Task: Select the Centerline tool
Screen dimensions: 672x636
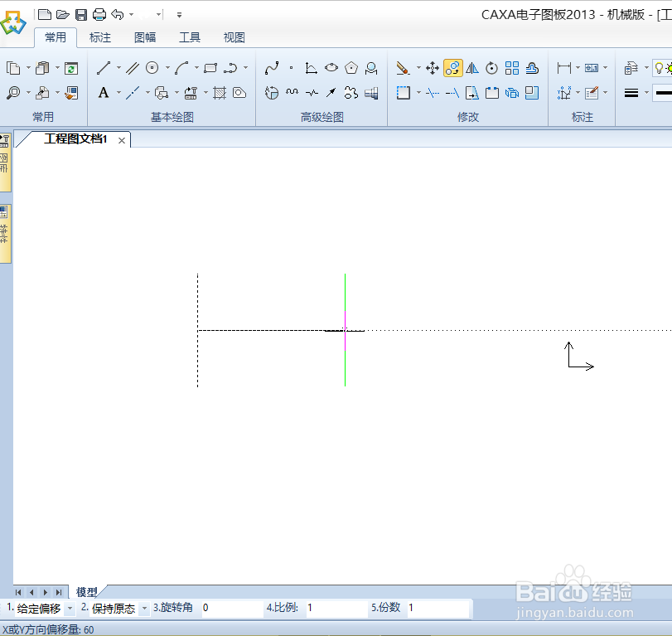Action: pyautogui.click(x=133, y=93)
